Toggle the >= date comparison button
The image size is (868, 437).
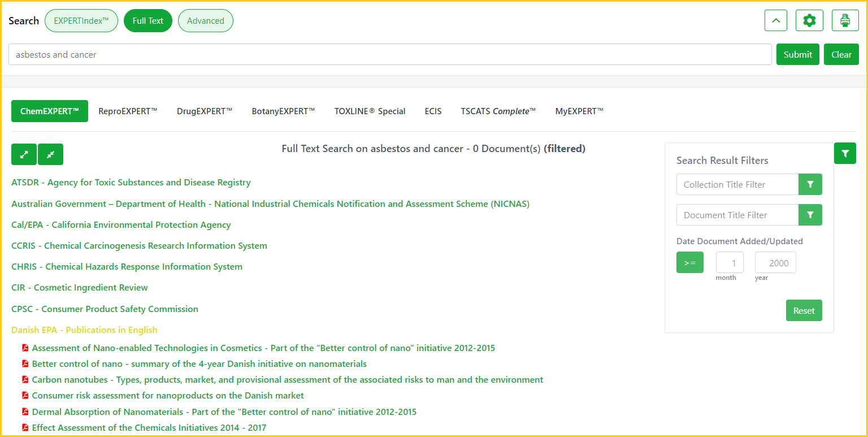689,262
